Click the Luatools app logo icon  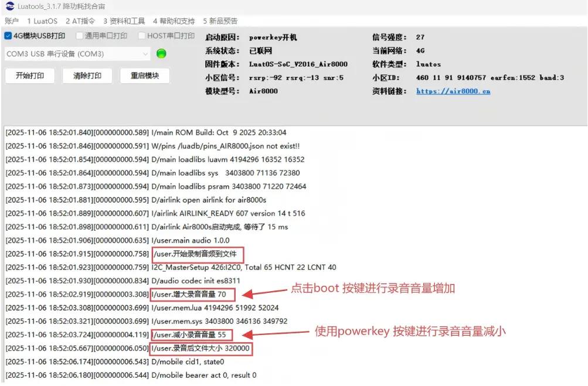click(10, 6)
